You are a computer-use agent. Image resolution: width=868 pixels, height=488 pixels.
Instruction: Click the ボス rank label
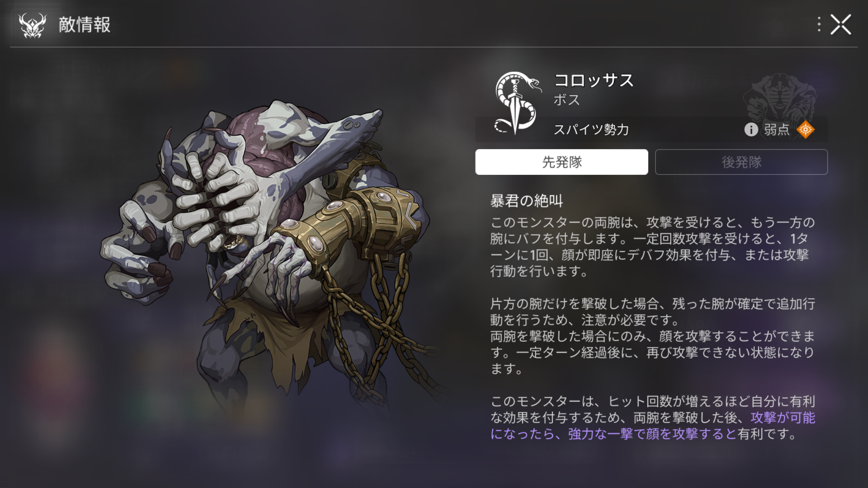point(566,100)
